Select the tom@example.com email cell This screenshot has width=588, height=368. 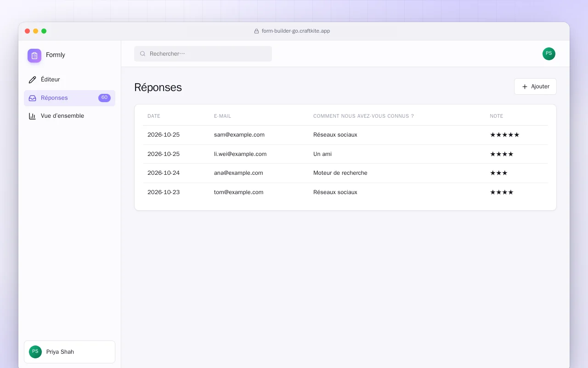[239, 192]
